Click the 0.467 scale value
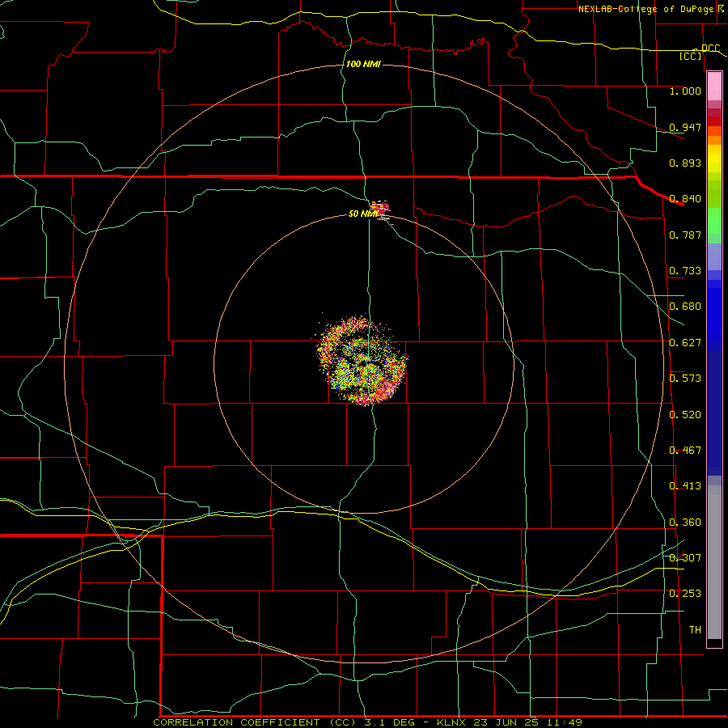 click(x=685, y=451)
